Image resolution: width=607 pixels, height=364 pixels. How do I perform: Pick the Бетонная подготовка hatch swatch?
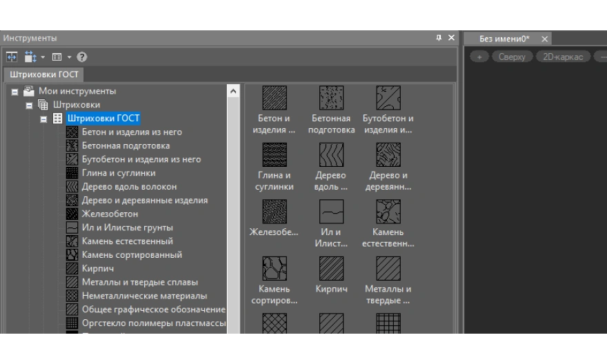point(331,98)
